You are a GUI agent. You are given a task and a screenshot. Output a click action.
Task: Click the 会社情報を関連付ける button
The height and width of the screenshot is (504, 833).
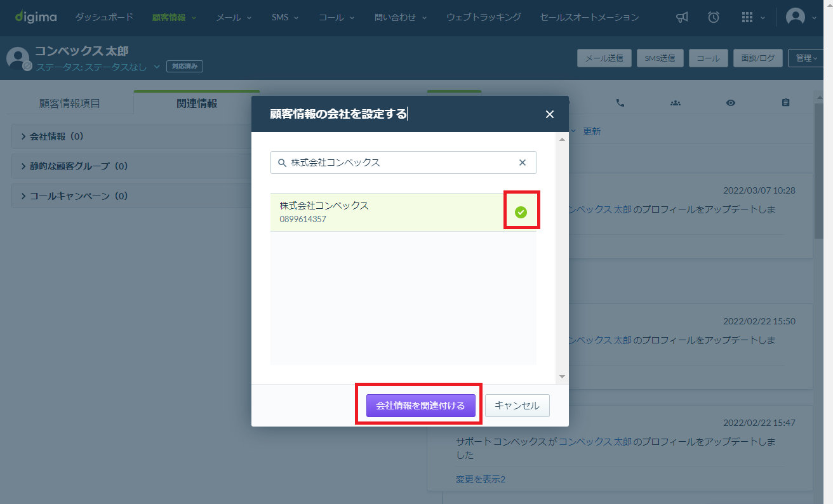(420, 406)
